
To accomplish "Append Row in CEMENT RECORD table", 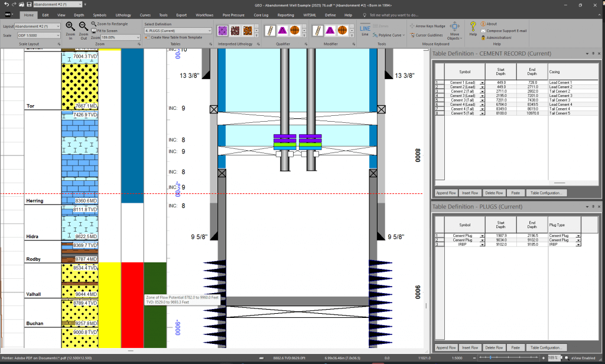I will pos(446,193).
